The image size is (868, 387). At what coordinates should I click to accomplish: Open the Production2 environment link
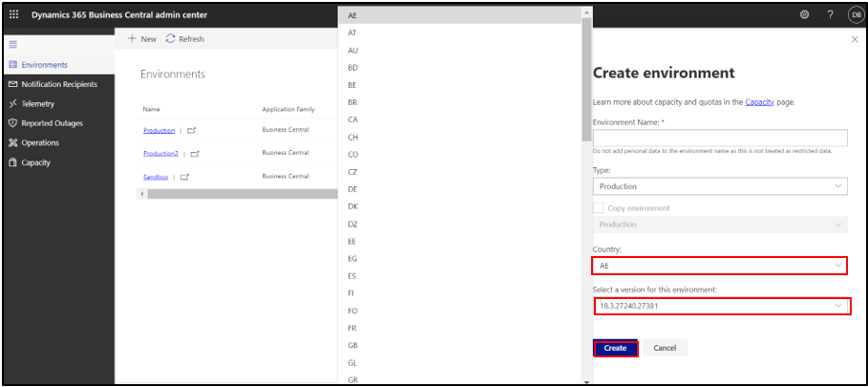(x=160, y=154)
